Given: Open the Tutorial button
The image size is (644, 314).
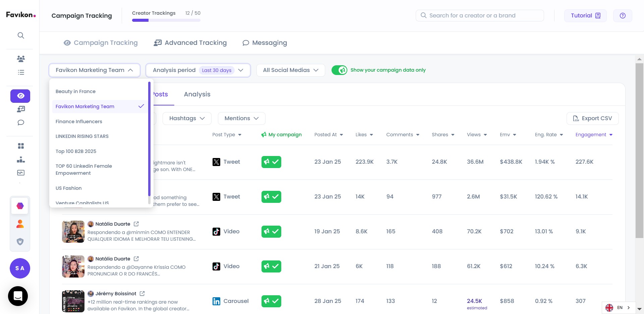Looking at the screenshot, I should pos(585,16).
